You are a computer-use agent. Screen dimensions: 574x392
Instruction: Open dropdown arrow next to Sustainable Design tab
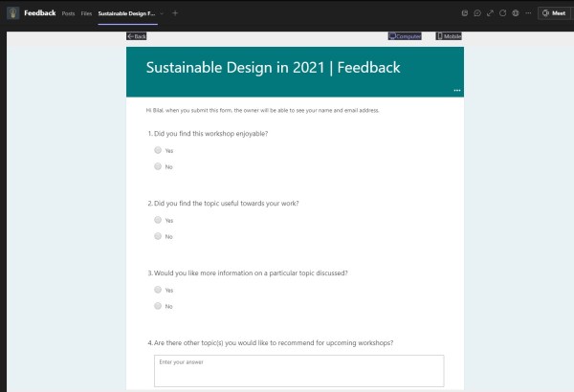(x=162, y=13)
